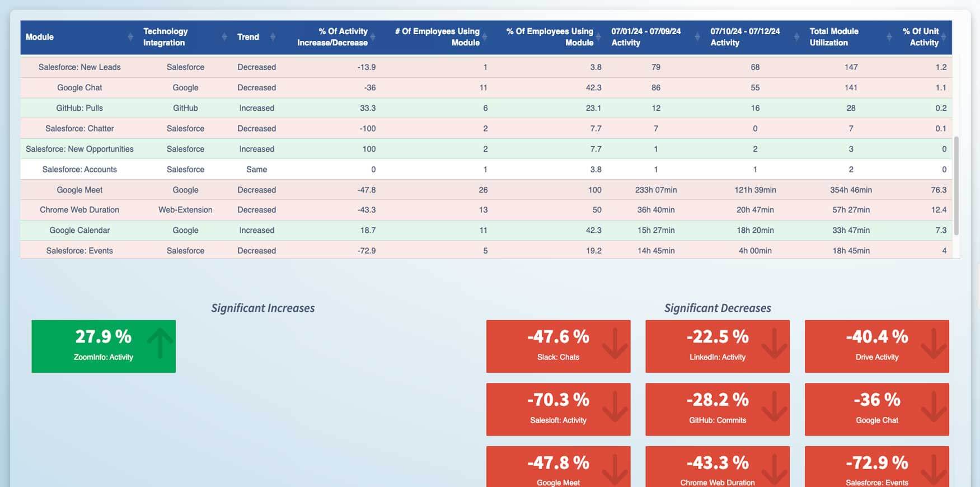
Task: Click the GitHub integration cell
Action: (185, 108)
